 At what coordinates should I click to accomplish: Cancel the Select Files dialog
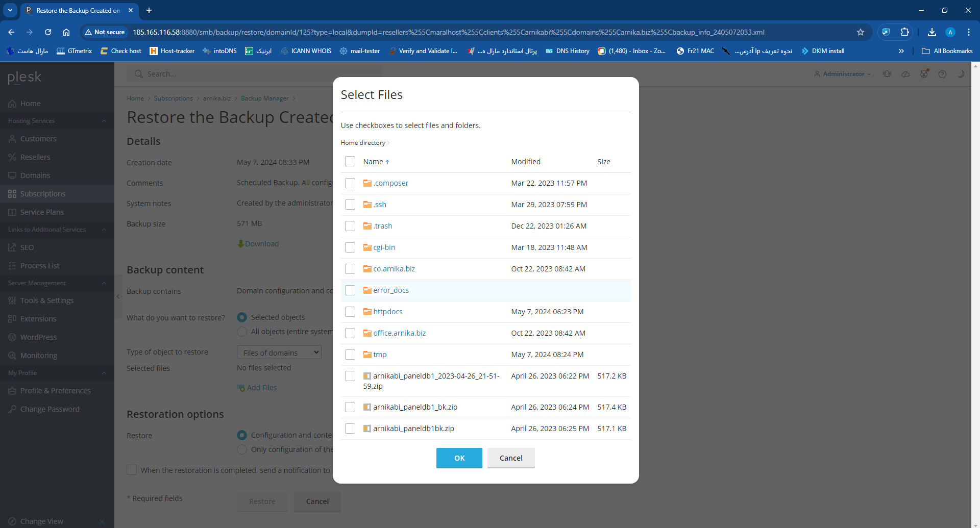click(510, 458)
